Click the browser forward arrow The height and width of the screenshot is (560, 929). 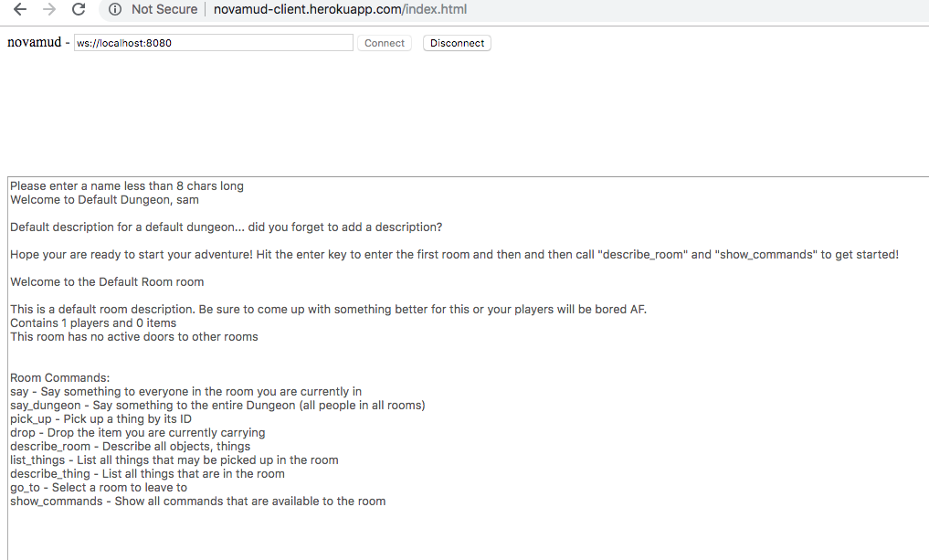click(49, 9)
